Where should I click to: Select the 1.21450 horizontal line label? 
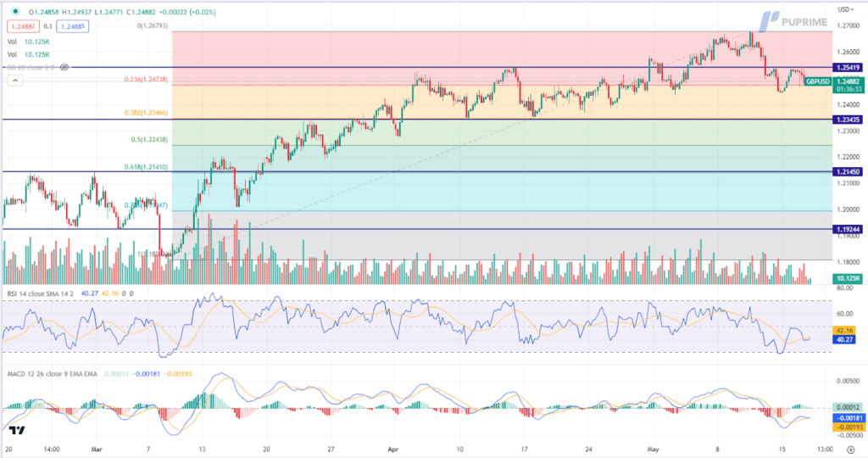(x=848, y=172)
